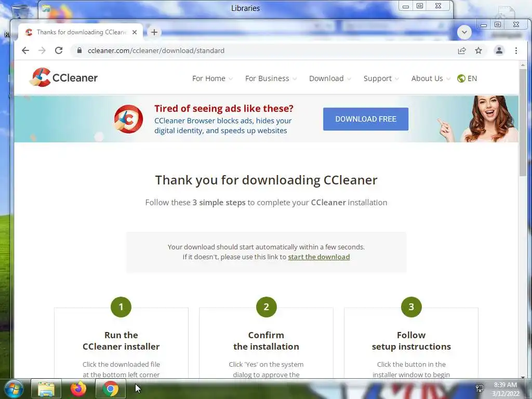Expand the For Business menu
The image size is (532, 399).
point(271,78)
